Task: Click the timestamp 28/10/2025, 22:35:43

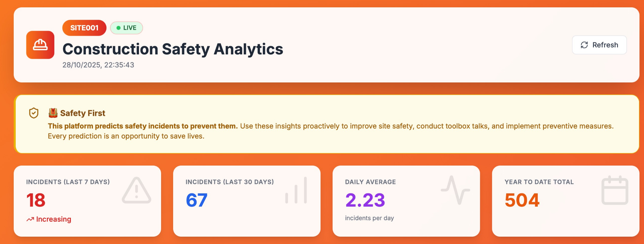Action: [98, 65]
